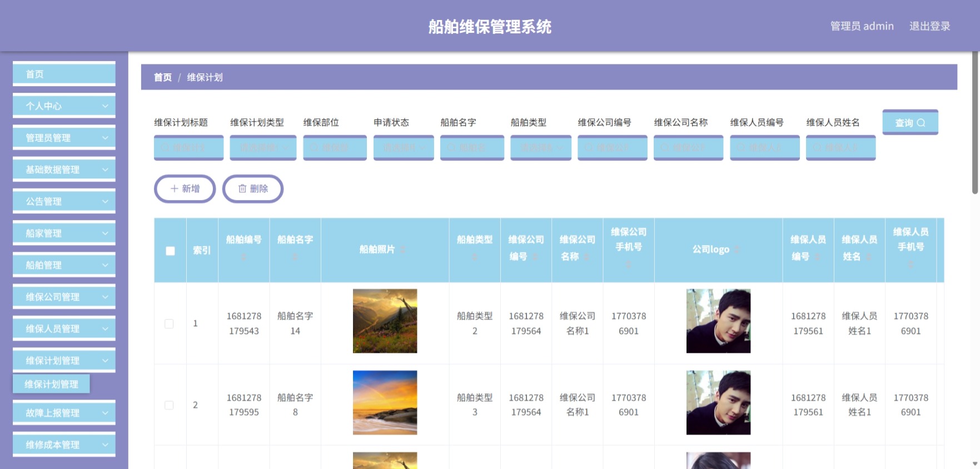
Task: Open the 维保人员管理 sidebar menu
Action: (64, 328)
